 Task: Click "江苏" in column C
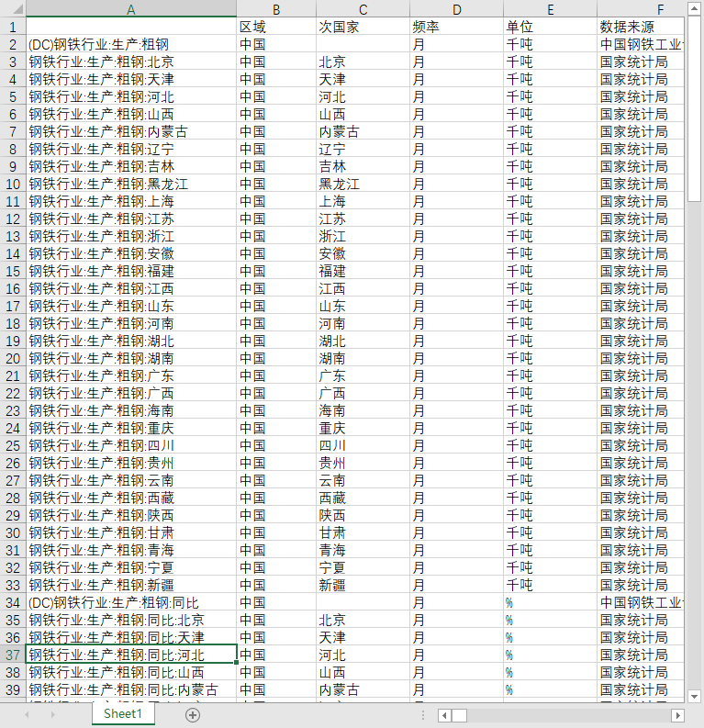pos(363,218)
